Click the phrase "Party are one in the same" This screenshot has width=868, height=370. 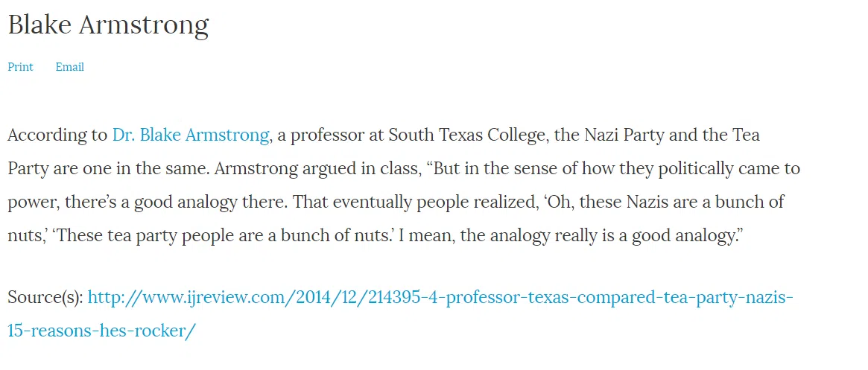[x=107, y=169]
